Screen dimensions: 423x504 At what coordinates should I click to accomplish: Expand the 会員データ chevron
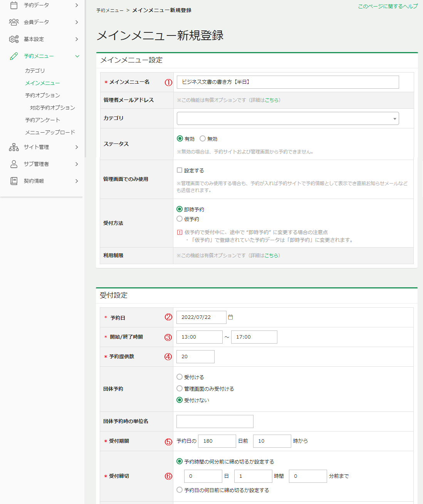point(77,22)
